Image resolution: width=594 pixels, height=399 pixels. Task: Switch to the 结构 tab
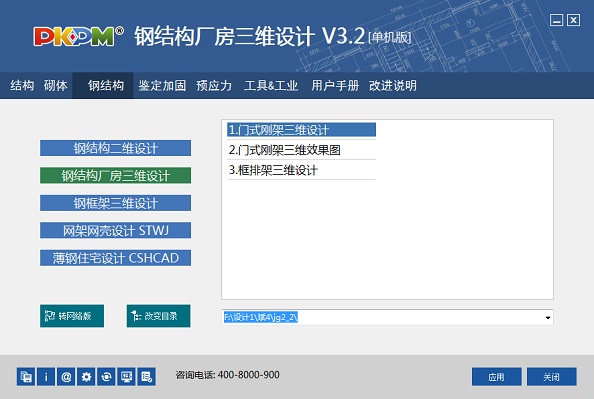pos(22,86)
